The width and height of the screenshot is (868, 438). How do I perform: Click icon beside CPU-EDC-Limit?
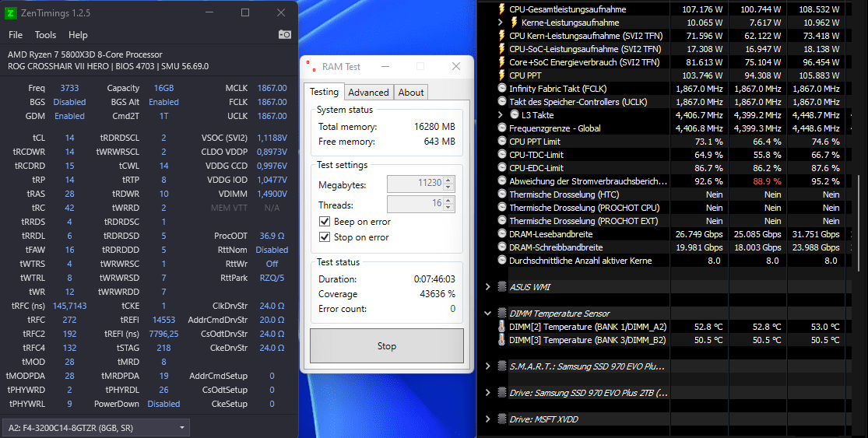[502, 167]
